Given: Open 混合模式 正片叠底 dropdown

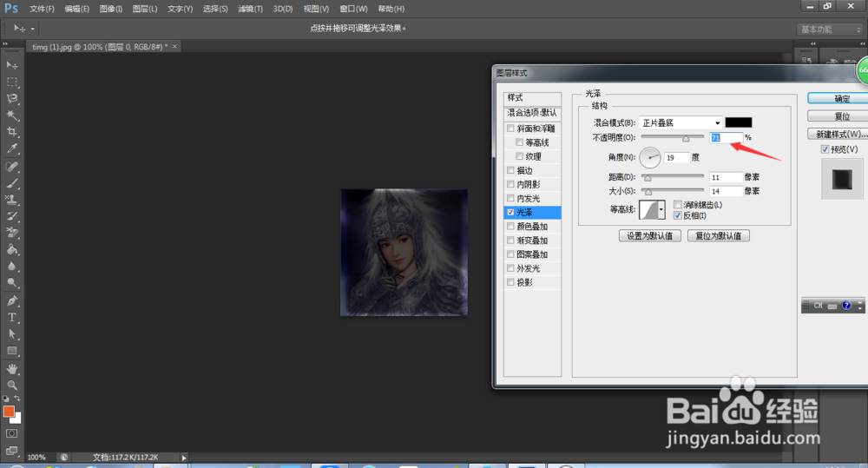Looking at the screenshot, I should pos(681,122).
